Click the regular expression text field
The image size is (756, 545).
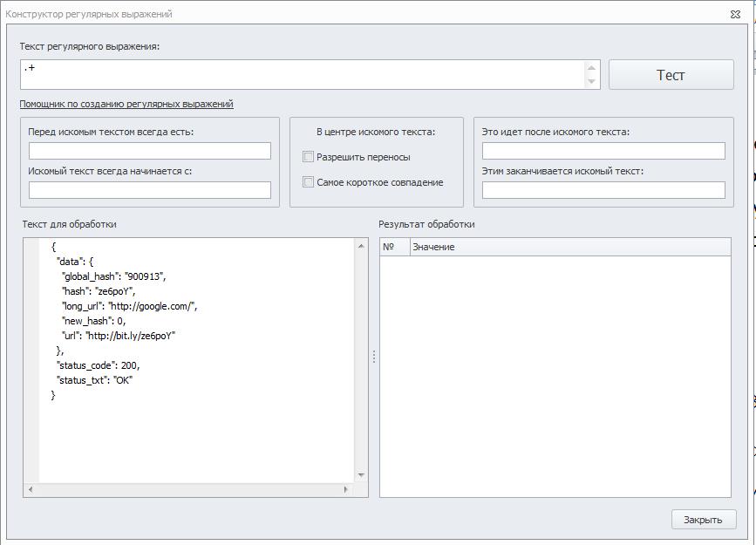[303, 75]
